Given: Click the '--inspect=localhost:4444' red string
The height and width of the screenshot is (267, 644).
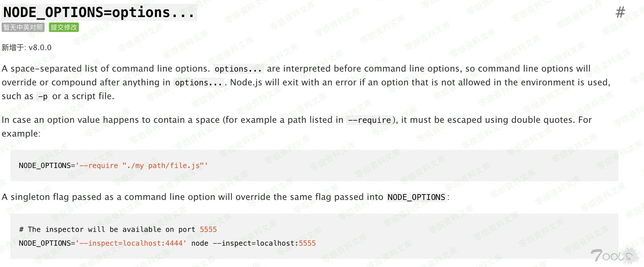Looking at the screenshot, I should [x=131, y=243].
